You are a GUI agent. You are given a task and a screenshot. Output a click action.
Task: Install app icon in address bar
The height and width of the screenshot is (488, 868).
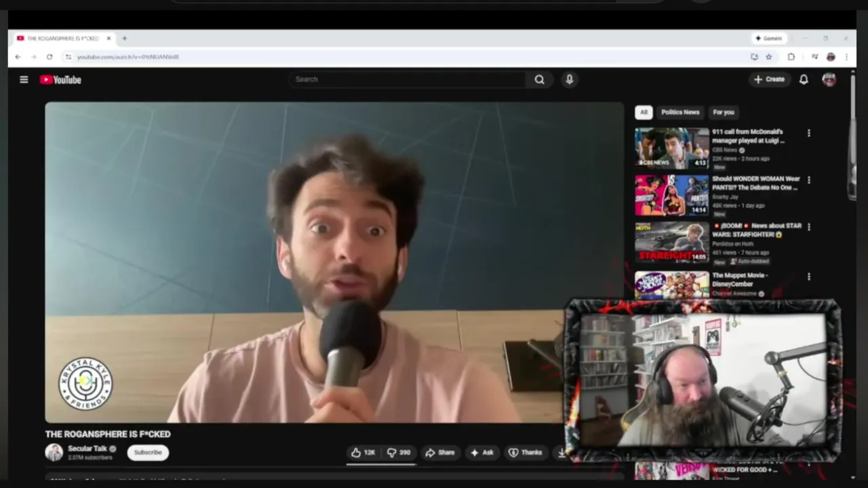click(754, 57)
